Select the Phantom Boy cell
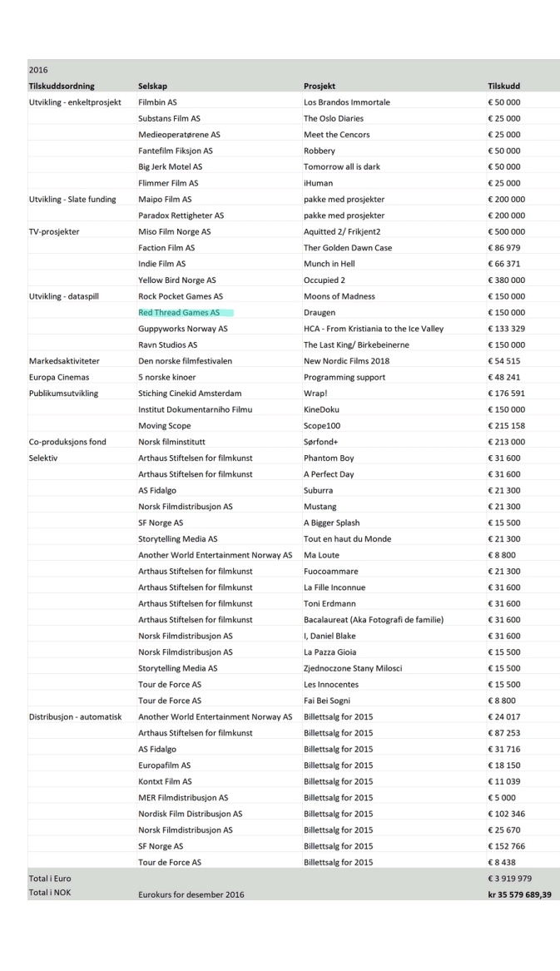The image size is (560, 971). point(329,458)
